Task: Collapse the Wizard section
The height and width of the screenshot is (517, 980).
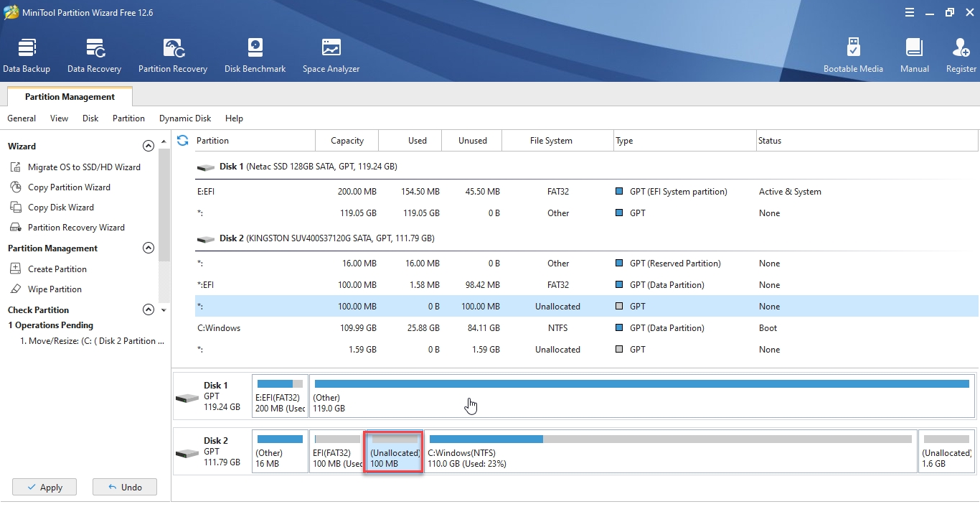Action: (149, 146)
